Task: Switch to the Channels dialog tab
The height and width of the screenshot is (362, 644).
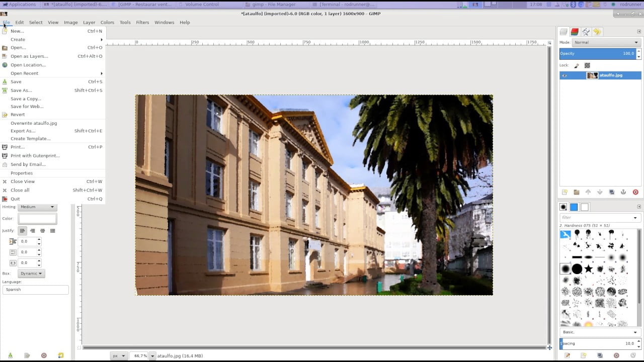Action: pos(575,31)
